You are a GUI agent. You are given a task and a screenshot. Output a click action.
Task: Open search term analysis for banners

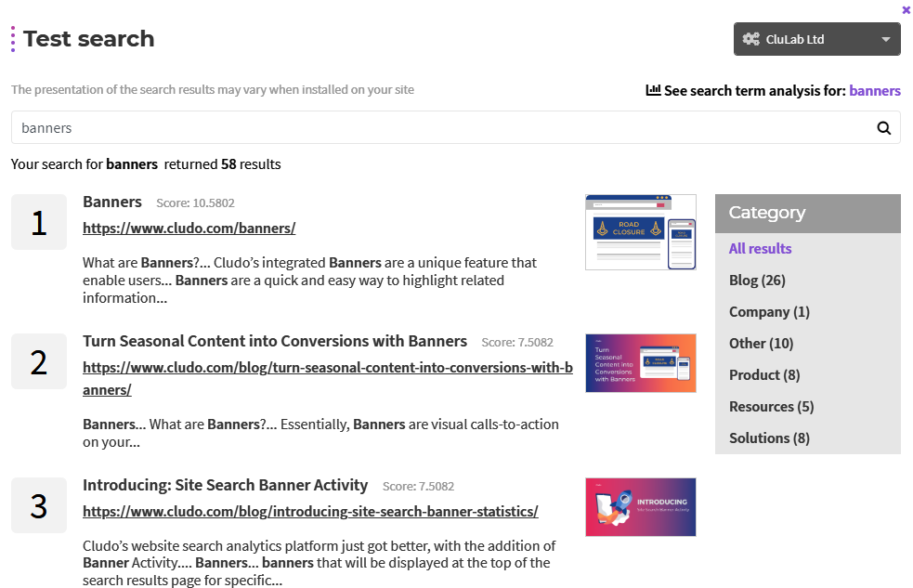click(x=875, y=91)
